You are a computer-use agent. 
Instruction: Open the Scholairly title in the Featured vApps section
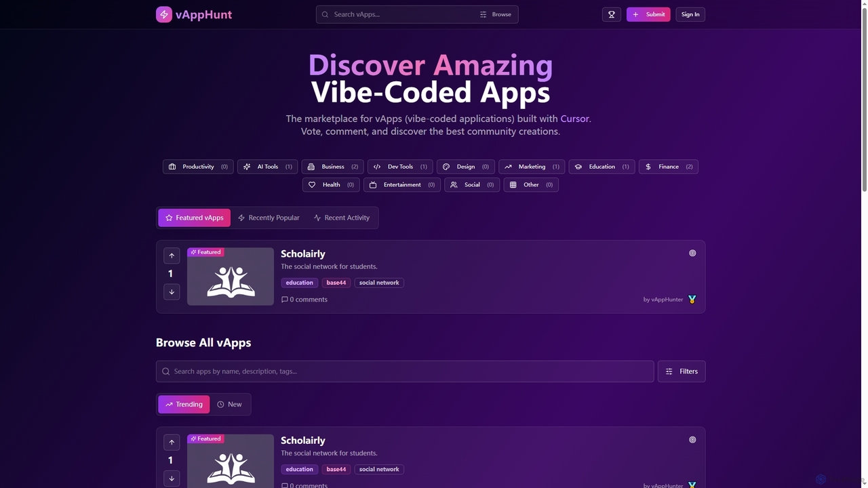click(303, 253)
